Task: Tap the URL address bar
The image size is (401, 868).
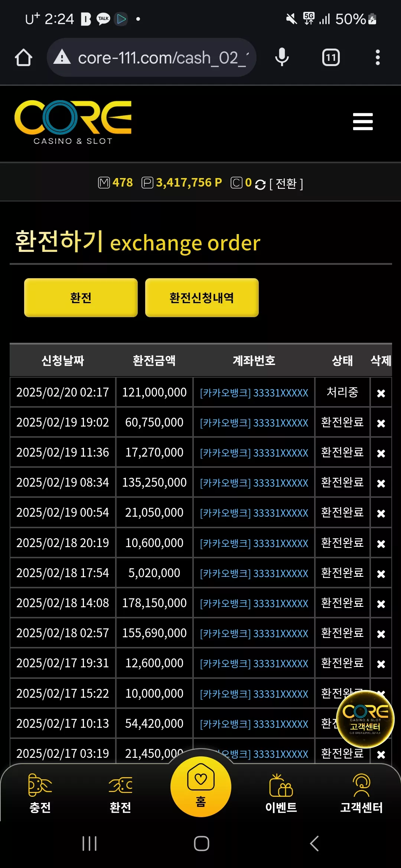Action: click(x=151, y=57)
